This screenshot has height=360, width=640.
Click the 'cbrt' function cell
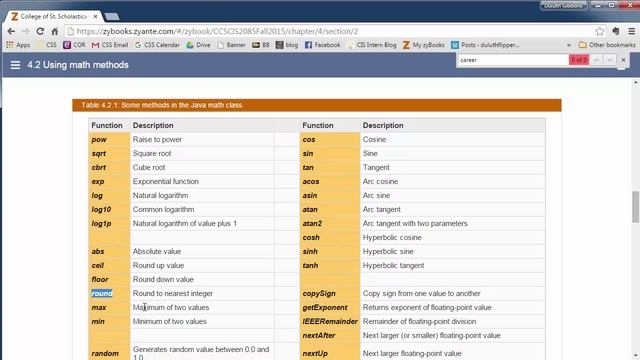pyautogui.click(x=109, y=167)
